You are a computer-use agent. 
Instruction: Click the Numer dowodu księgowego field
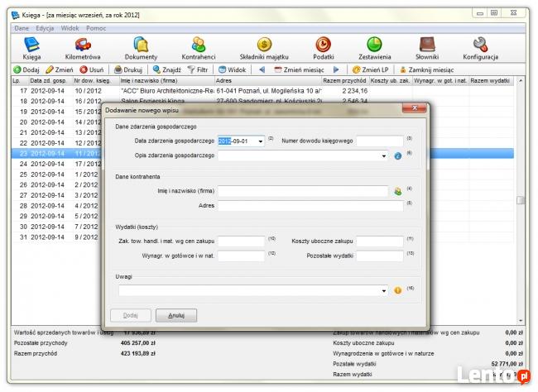click(x=379, y=141)
